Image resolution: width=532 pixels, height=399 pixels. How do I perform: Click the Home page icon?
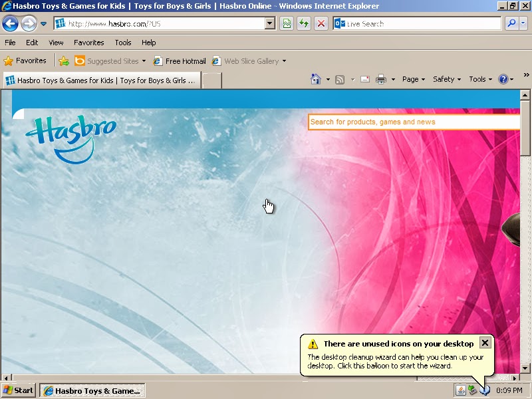point(316,79)
